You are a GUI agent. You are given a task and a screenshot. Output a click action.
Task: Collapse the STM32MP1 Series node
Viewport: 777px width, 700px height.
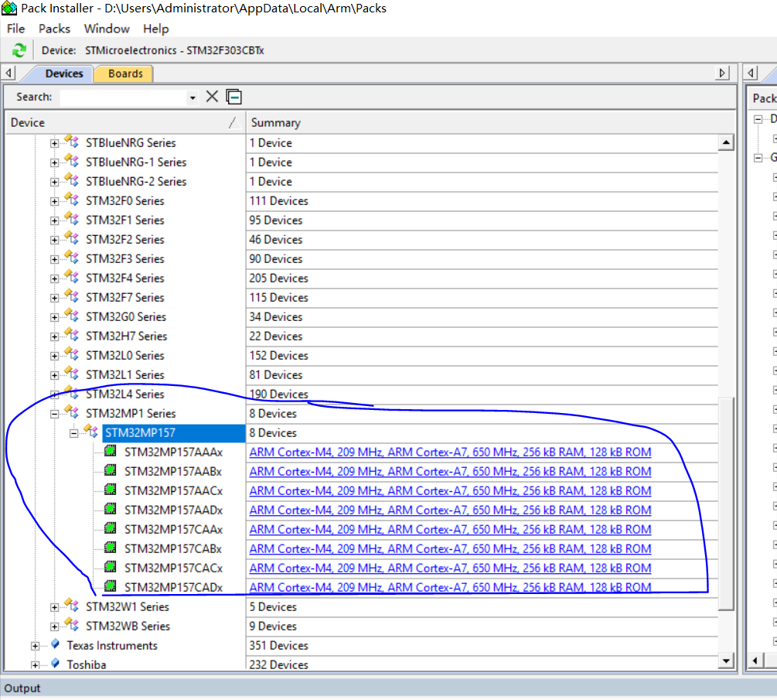tap(55, 414)
